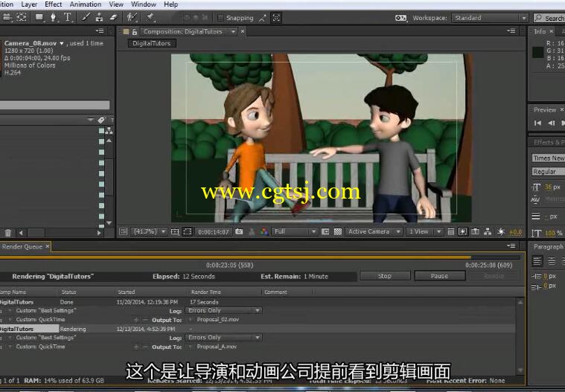The width and height of the screenshot is (565, 392).
Task: Pause the current render
Action: point(440,276)
